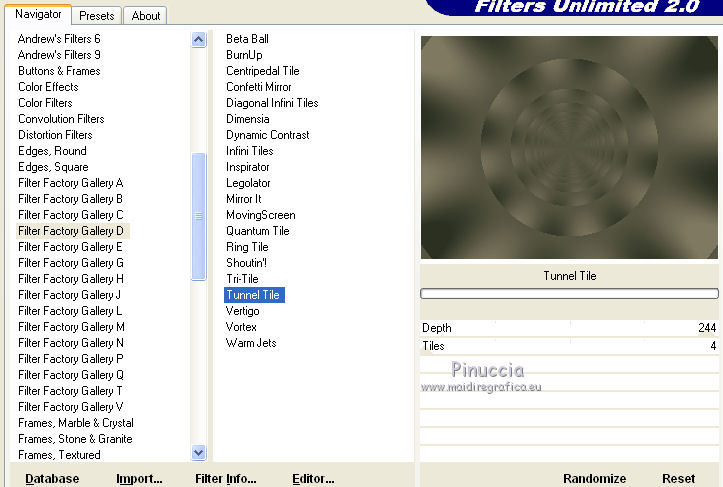
Task: Click the Import... button
Action: click(139, 479)
